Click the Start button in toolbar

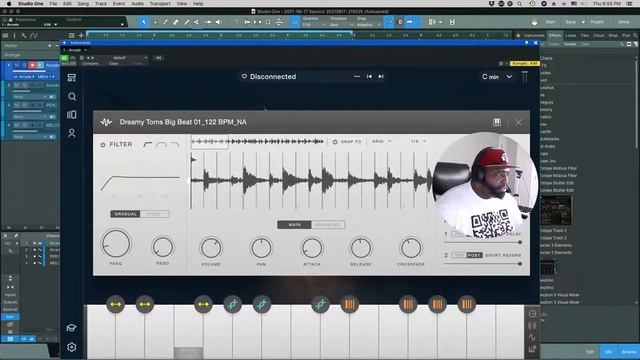point(550,22)
